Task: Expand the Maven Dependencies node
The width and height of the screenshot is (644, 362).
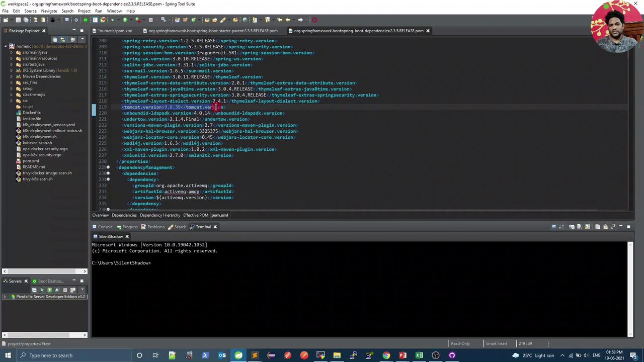Action: tap(12, 76)
